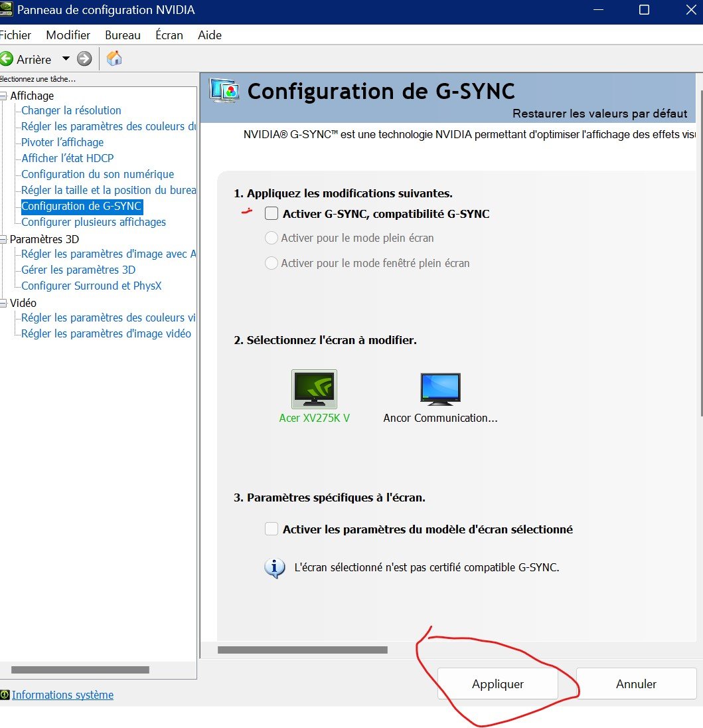Open Configurer Surround et PhysX

(92, 286)
